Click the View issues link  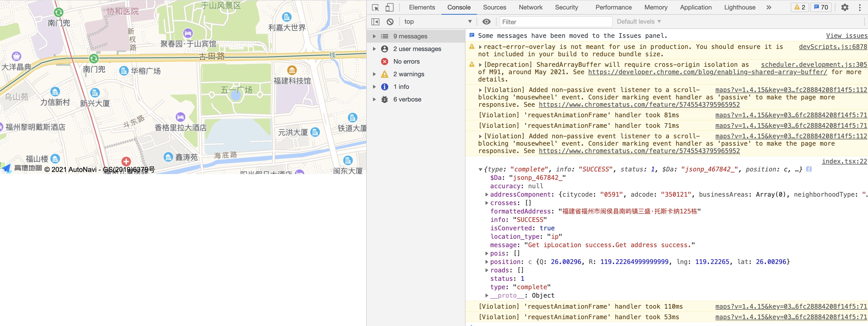846,36
